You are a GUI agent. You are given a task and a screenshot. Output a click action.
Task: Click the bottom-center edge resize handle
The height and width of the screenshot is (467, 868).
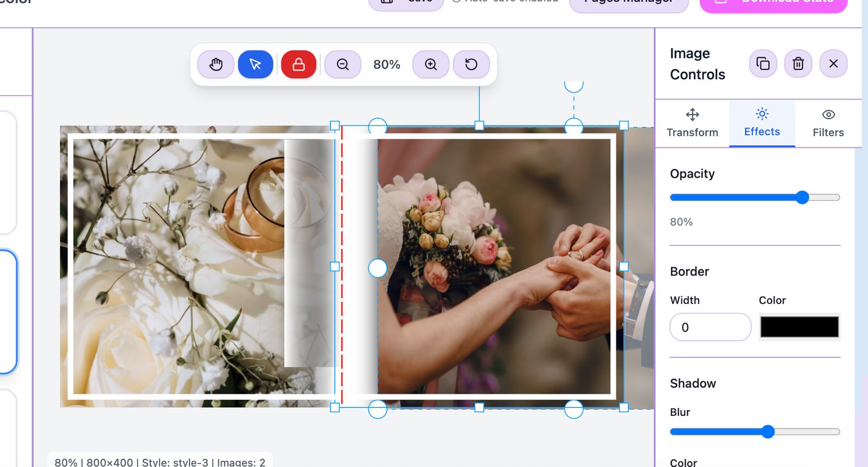479,407
